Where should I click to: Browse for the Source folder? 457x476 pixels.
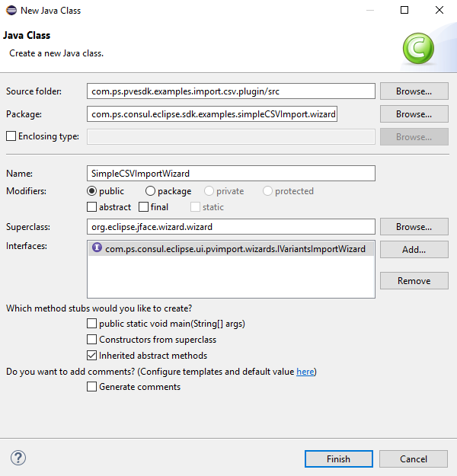pyautogui.click(x=414, y=91)
